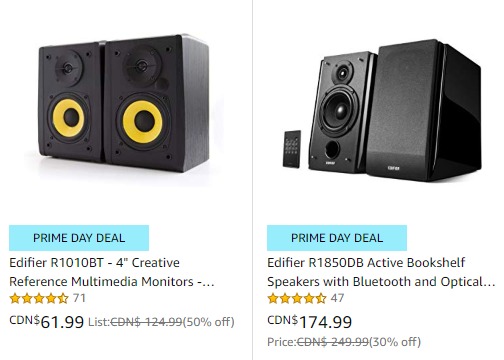The width and height of the screenshot is (504, 360).
Task: View star rating for Edifier R1850DB
Action: [x=297, y=298]
